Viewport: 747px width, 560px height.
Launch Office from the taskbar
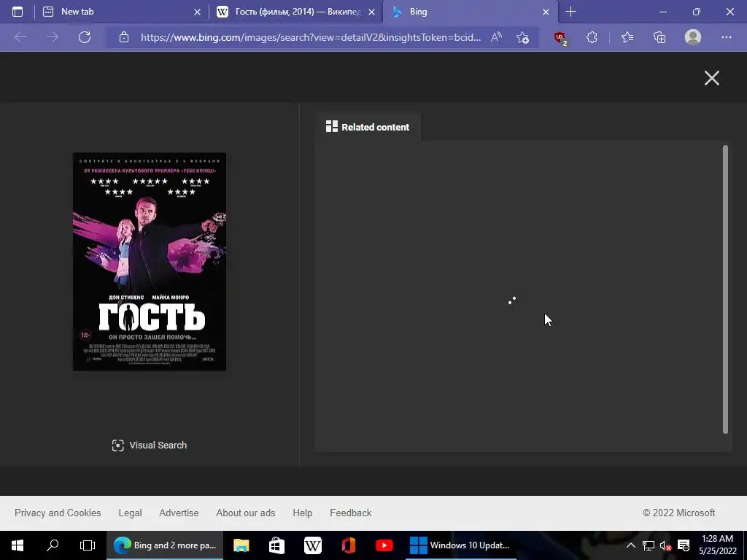click(348, 545)
